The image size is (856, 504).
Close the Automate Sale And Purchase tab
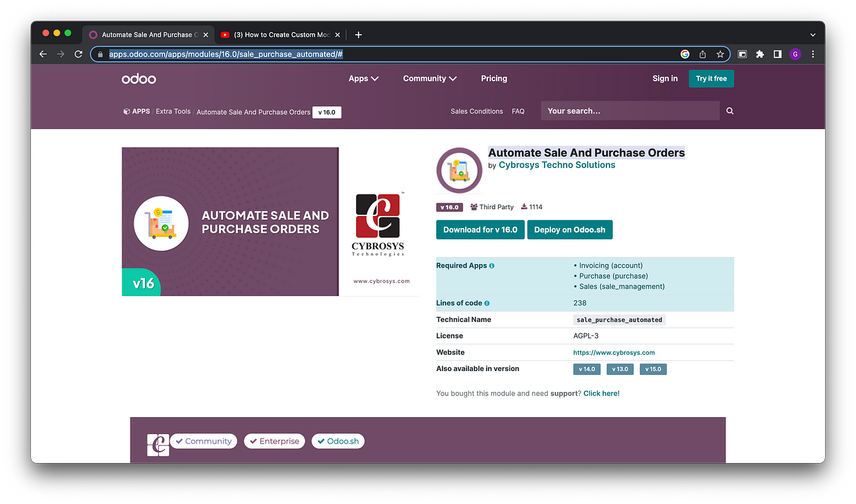(205, 35)
